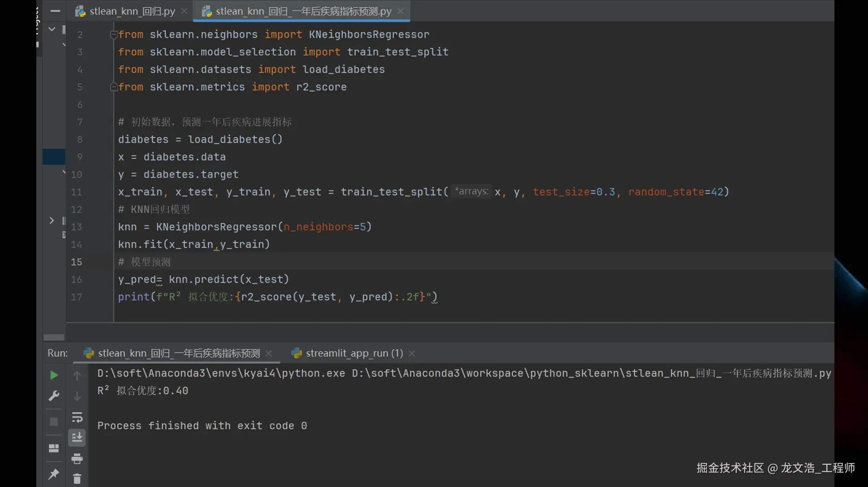The width and height of the screenshot is (868, 487).
Task: Click the *arrays: parameter hint
Action: pyautogui.click(x=472, y=191)
